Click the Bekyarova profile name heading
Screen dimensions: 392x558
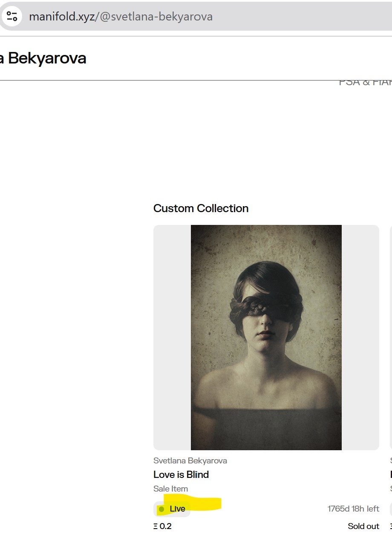(x=43, y=58)
